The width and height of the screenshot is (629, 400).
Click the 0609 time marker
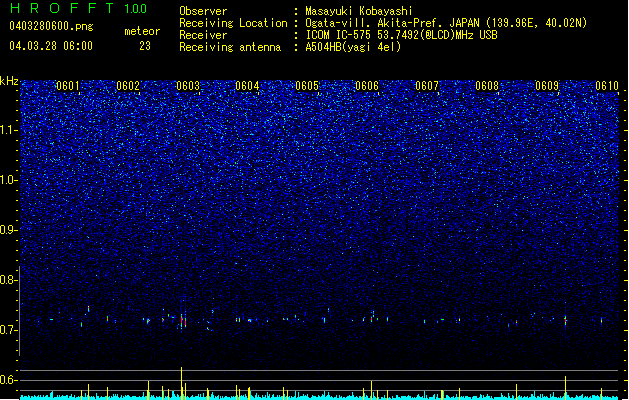tap(547, 86)
